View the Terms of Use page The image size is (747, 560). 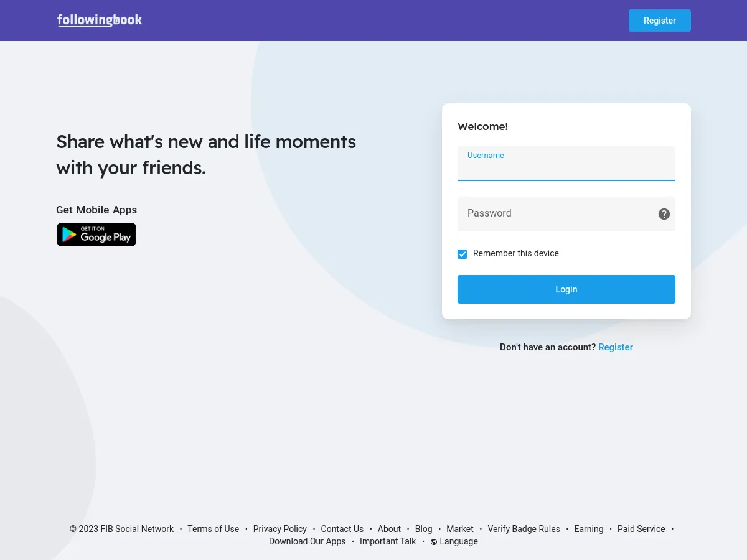tap(213, 529)
